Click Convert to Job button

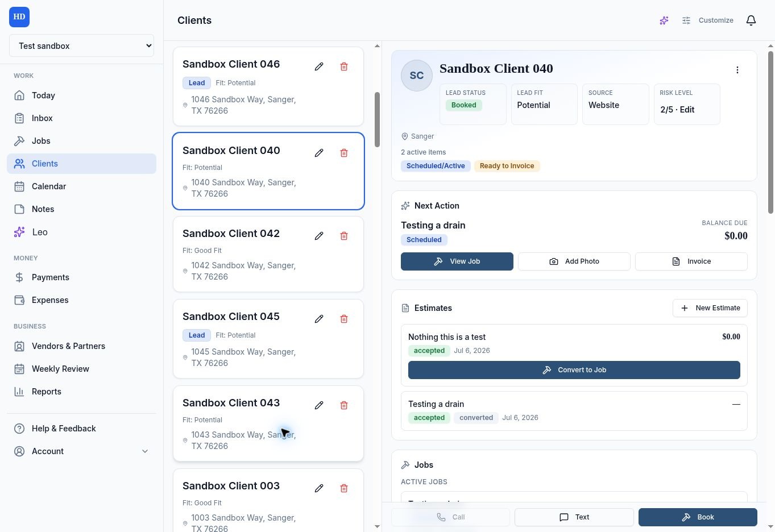(x=574, y=370)
